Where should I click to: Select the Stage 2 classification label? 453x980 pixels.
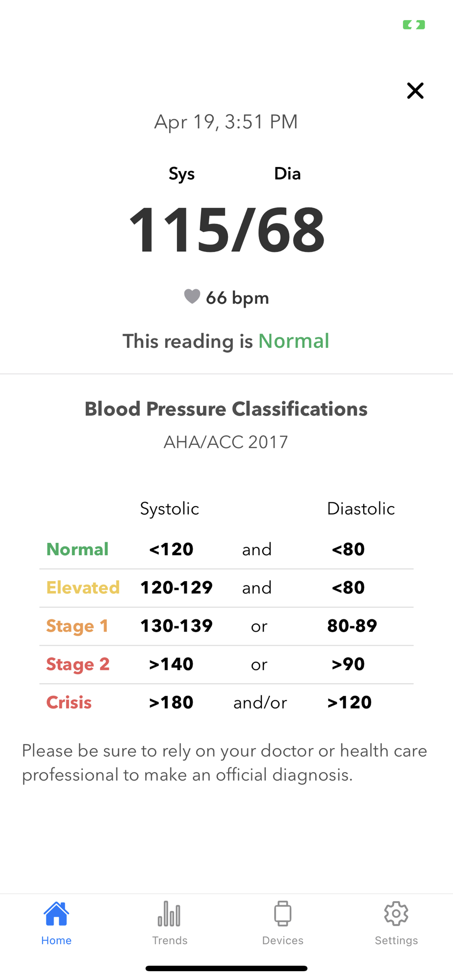coord(78,664)
